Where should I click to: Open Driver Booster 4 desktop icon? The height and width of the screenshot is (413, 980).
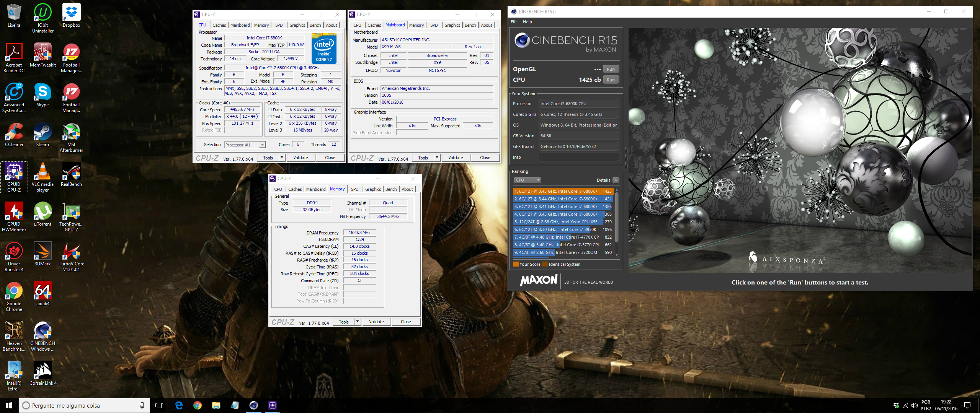[14, 257]
